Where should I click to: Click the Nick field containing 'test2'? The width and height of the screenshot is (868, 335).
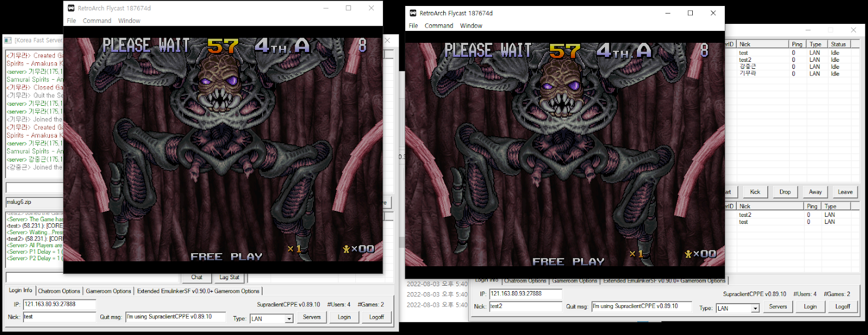coord(526,306)
